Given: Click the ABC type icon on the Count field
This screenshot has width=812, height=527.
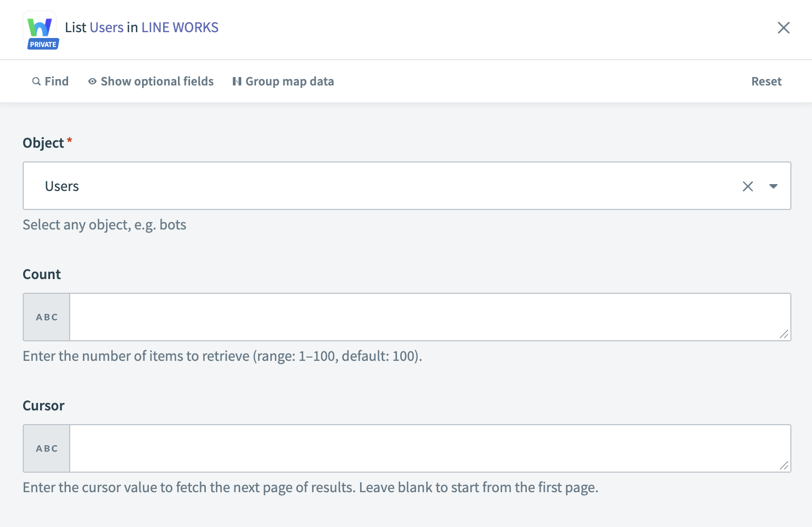Looking at the screenshot, I should coord(46,317).
